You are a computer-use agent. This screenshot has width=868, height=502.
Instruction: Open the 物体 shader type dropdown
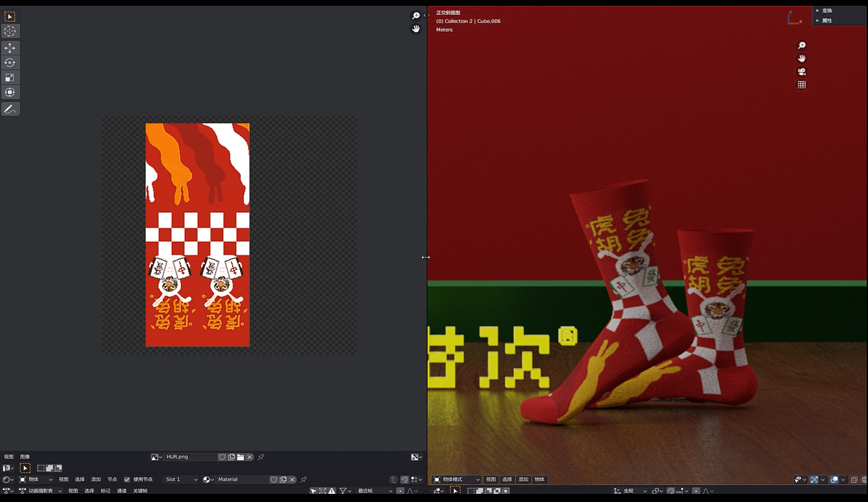pos(36,480)
